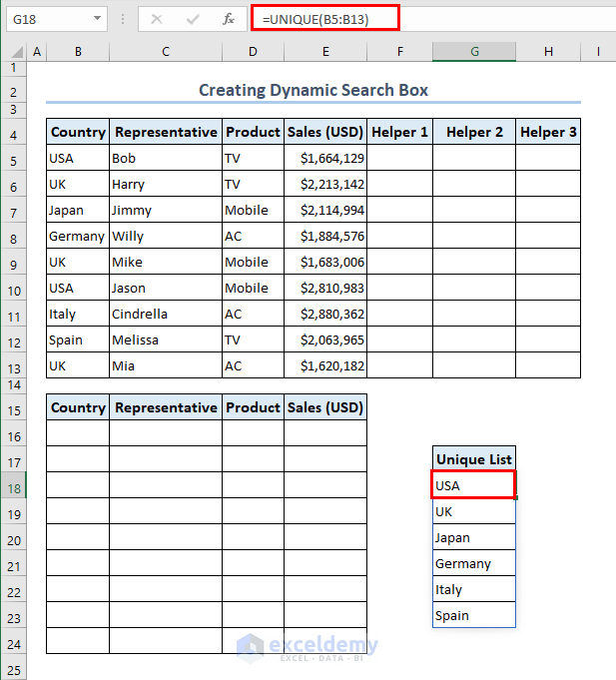The image size is (616, 680).
Task: Select the sales value $2,213,142
Action: [325, 184]
